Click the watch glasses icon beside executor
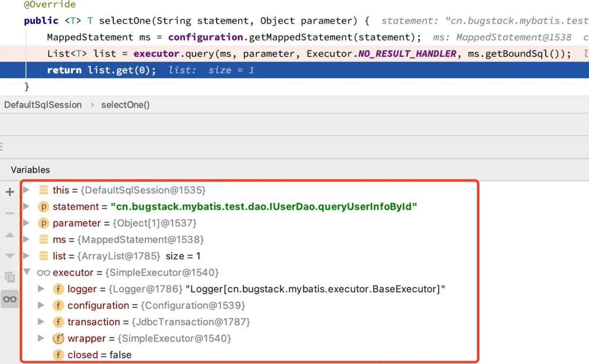 (x=43, y=273)
